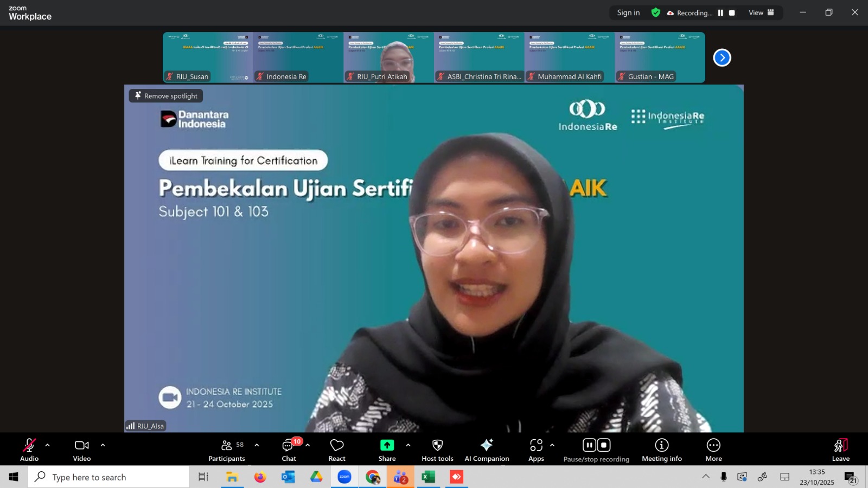The image size is (868, 488).
Task: Expand the video options arrow
Action: pyautogui.click(x=103, y=445)
